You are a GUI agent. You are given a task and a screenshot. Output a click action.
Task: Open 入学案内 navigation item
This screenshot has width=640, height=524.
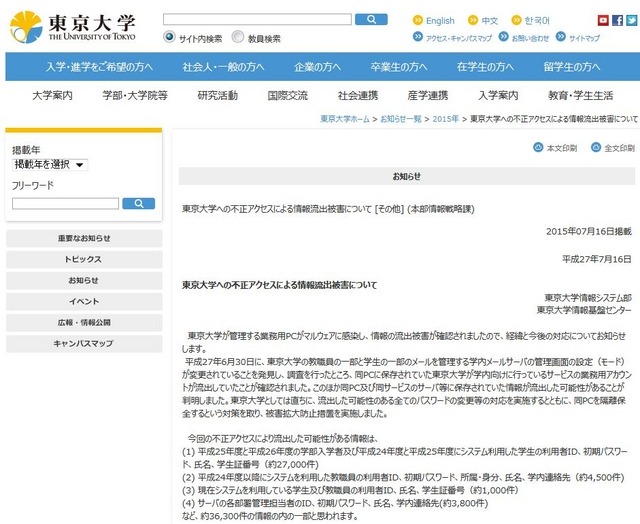(x=498, y=95)
